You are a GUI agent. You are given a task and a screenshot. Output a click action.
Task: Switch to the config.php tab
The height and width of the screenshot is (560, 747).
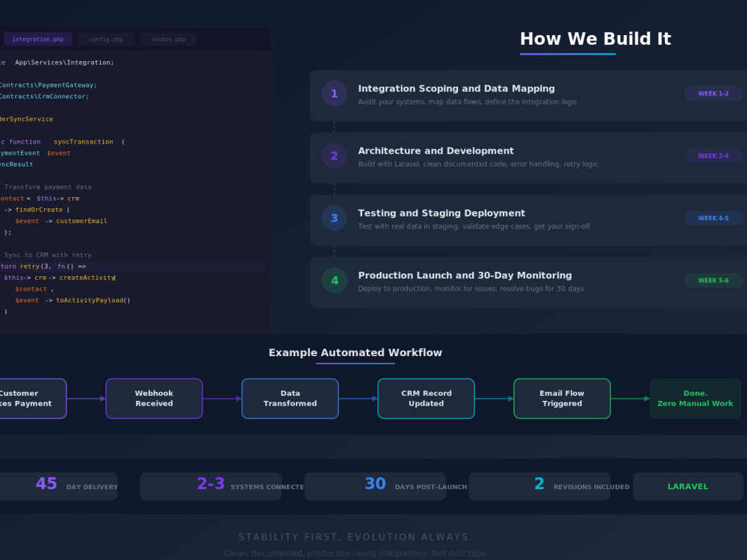(x=106, y=39)
